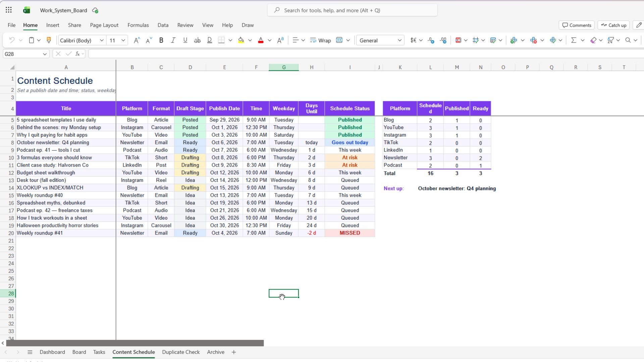
Task: Open the Formulas ribbon tab
Action: 138,25
